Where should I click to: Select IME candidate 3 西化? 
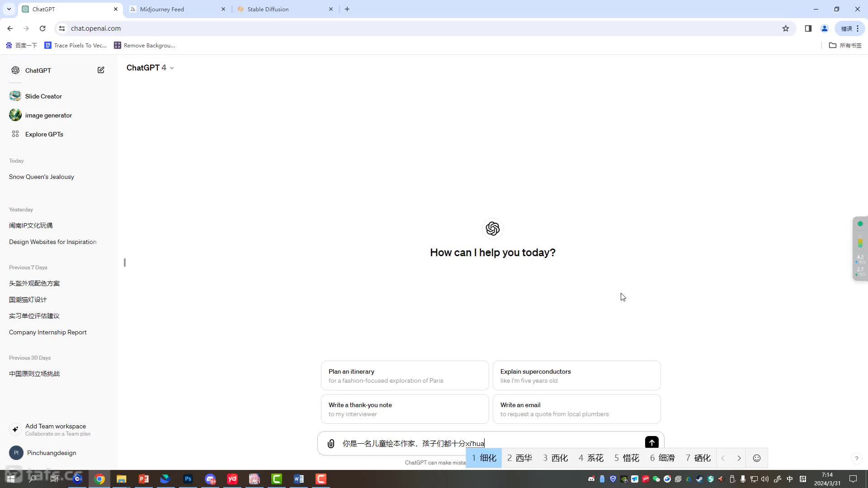tap(555, 458)
